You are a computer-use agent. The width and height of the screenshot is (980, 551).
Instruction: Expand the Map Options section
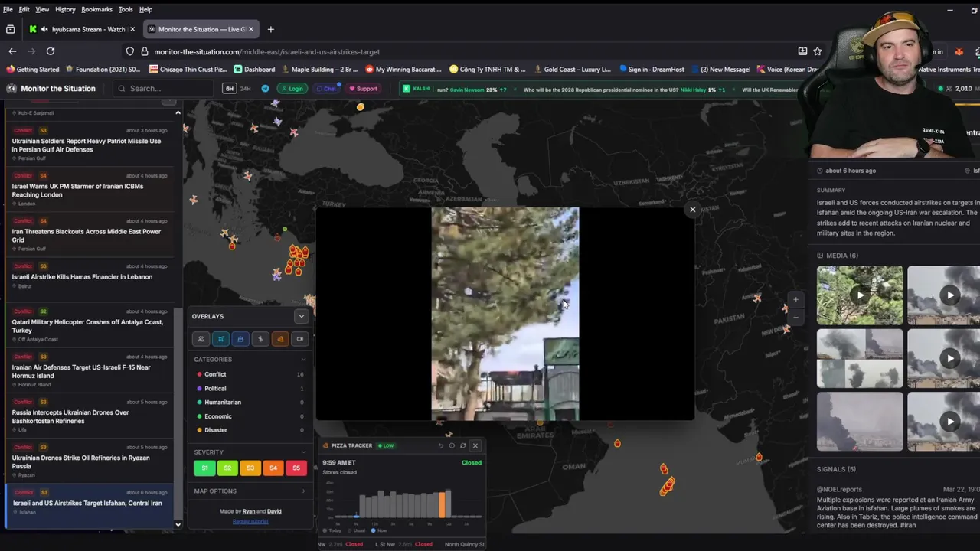(304, 491)
